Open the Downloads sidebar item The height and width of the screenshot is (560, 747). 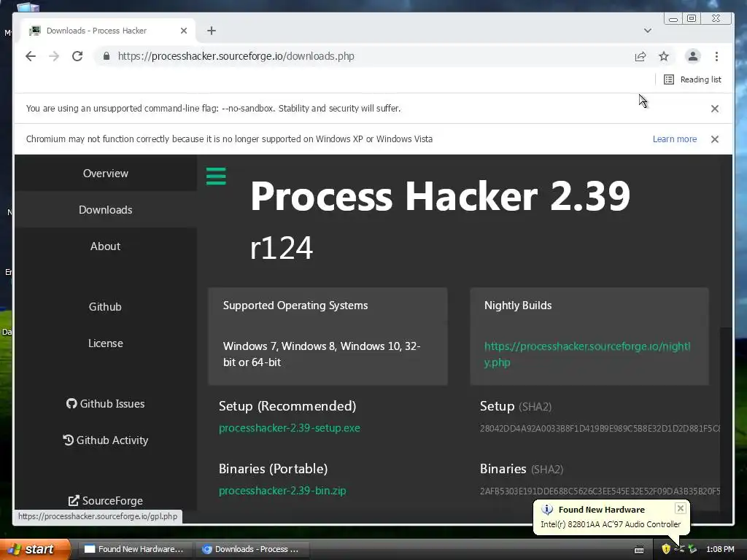(x=106, y=210)
